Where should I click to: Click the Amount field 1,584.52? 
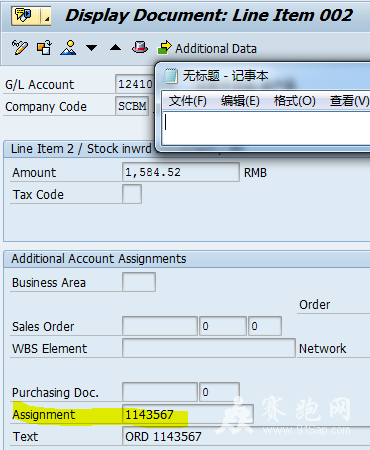(181, 172)
